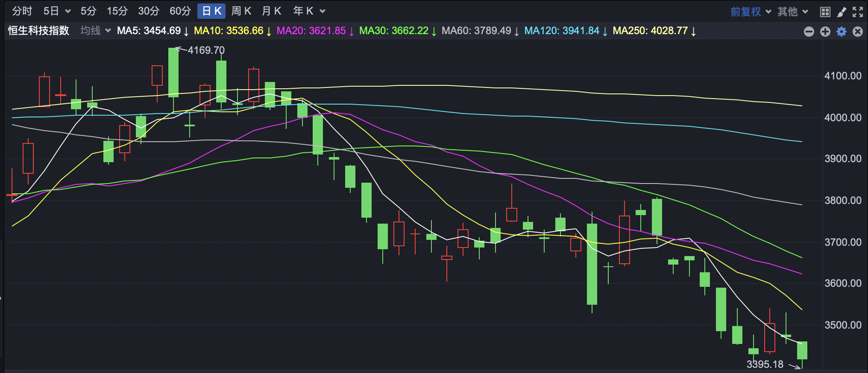
Task: Switch to 分时 intraday view
Action: tap(22, 11)
